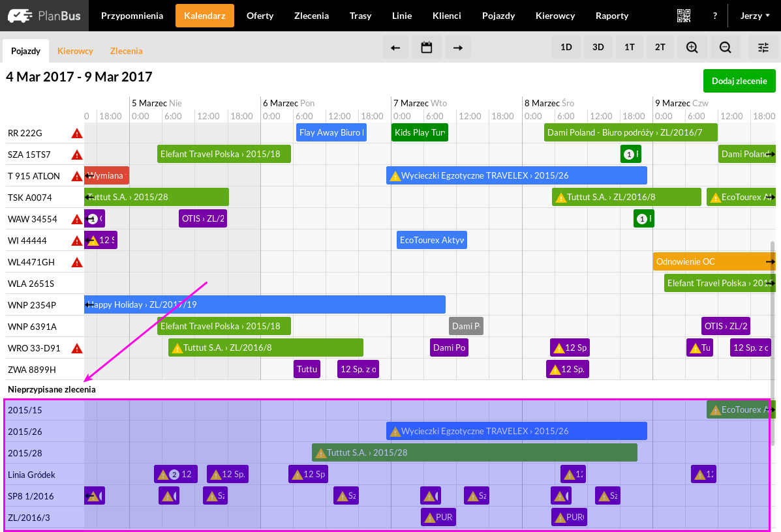Image resolution: width=781 pixels, height=532 pixels.
Task: Open Pojazdy in the top navigation bar
Action: tap(498, 16)
